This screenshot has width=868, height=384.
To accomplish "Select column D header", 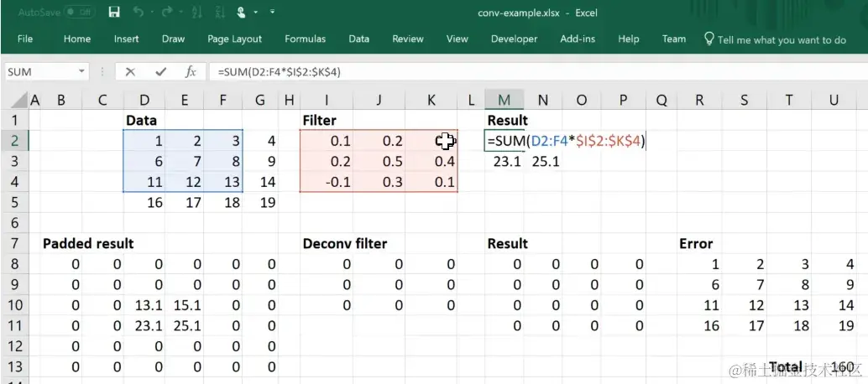I will pos(144,100).
